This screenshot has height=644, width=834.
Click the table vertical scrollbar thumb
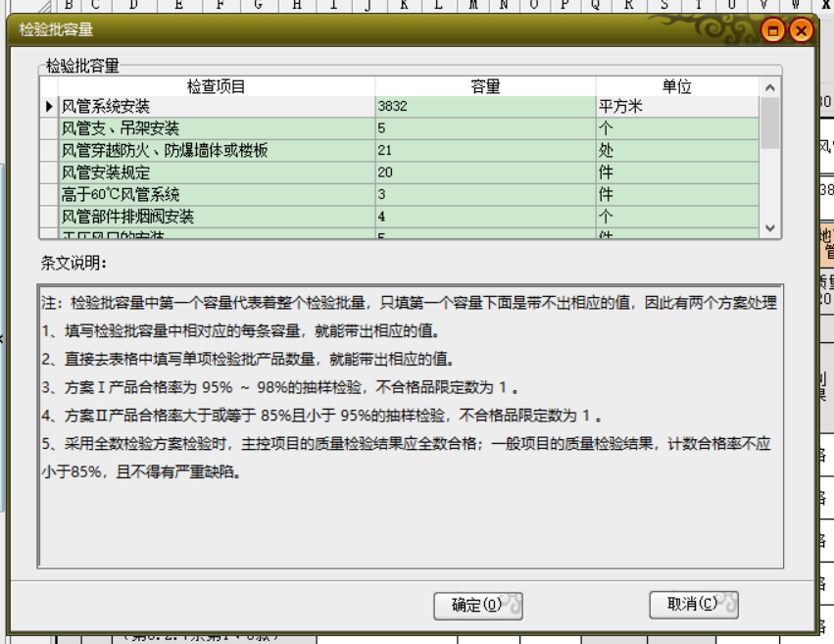click(x=769, y=123)
